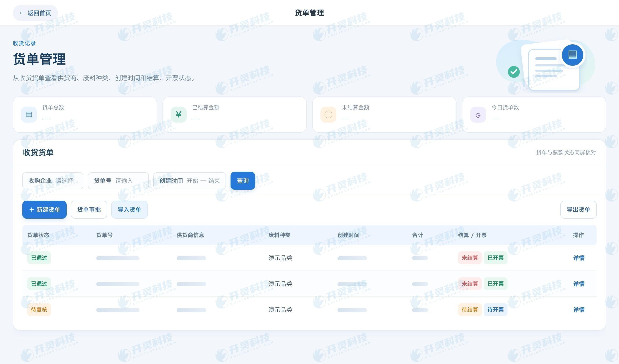The height and width of the screenshot is (364, 619).
Task: Click the 今日货单数 clock icon
Action: tap(478, 114)
